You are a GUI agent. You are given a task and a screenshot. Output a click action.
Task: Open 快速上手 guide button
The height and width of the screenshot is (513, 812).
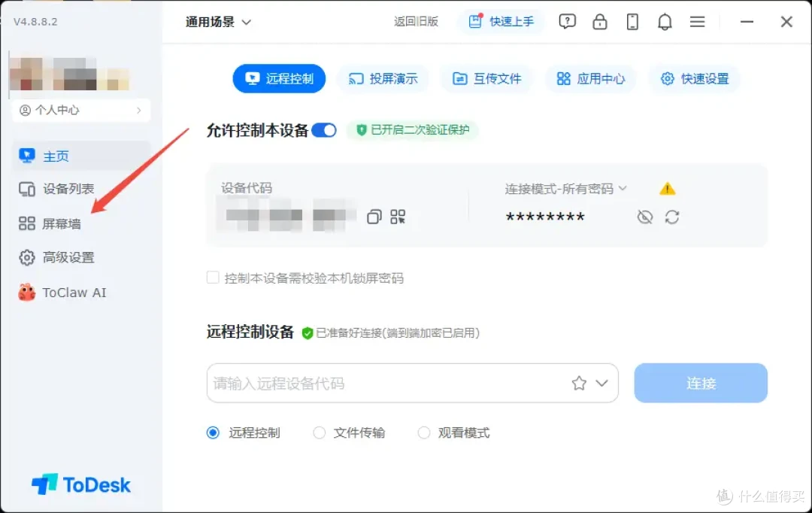501,22
